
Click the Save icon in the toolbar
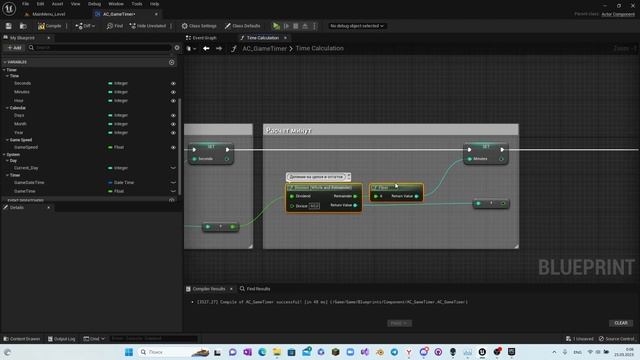[9, 26]
